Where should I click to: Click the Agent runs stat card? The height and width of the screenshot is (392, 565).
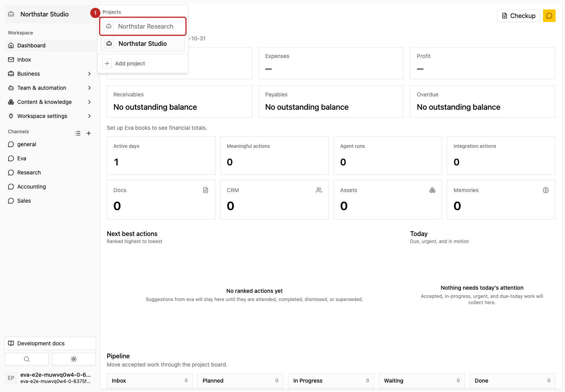[388, 156]
